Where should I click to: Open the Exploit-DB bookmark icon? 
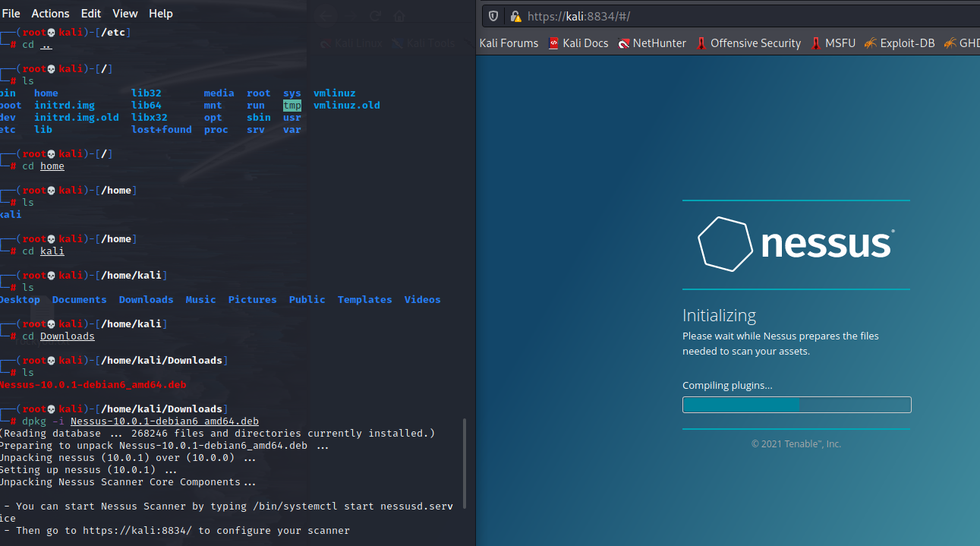click(x=871, y=43)
